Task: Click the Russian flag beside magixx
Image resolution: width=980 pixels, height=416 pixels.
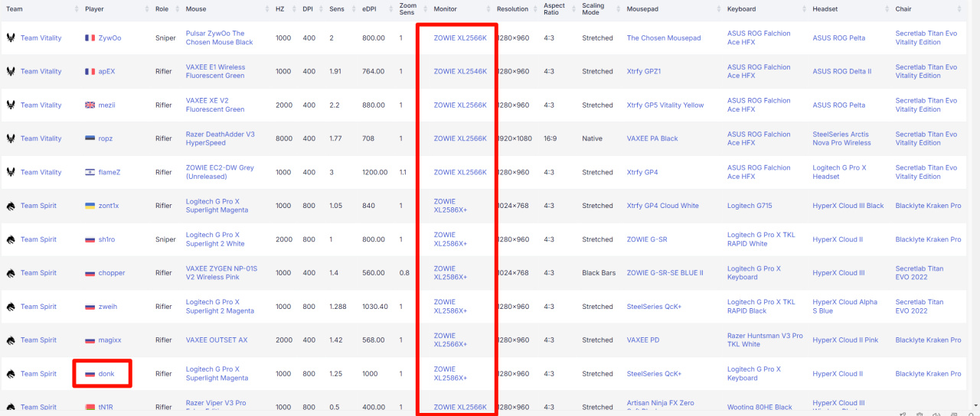Action: click(x=90, y=340)
